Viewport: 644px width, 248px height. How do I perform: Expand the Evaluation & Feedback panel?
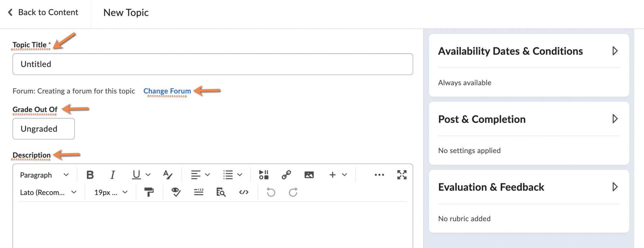(x=615, y=187)
